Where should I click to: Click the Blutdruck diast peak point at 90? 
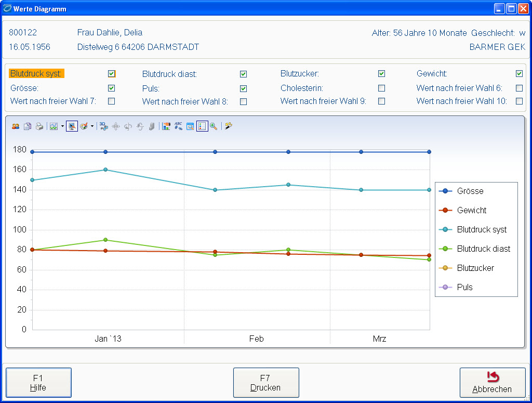coord(105,240)
